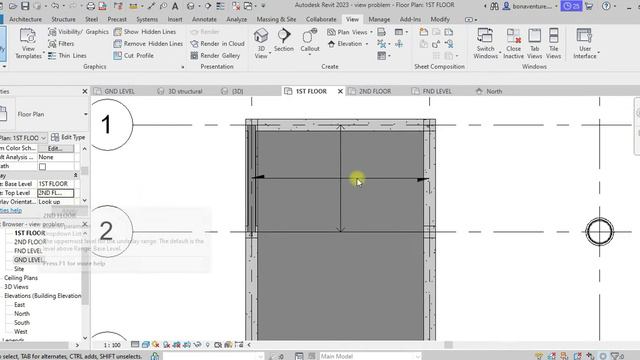Click the Color Scheme Edit button
This screenshot has height=360, width=640.
[x=56, y=148]
